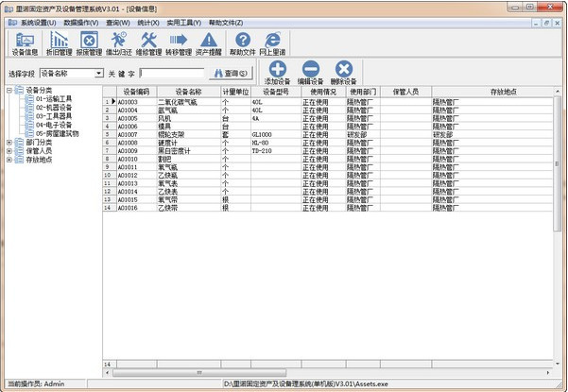This screenshot has width=568, height=392.
Task: Click the 当前操作员: Admin status text
Action: pyautogui.click(x=36, y=383)
